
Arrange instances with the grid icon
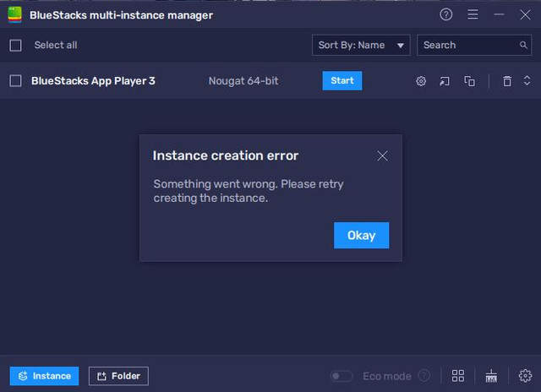point(458,376)
